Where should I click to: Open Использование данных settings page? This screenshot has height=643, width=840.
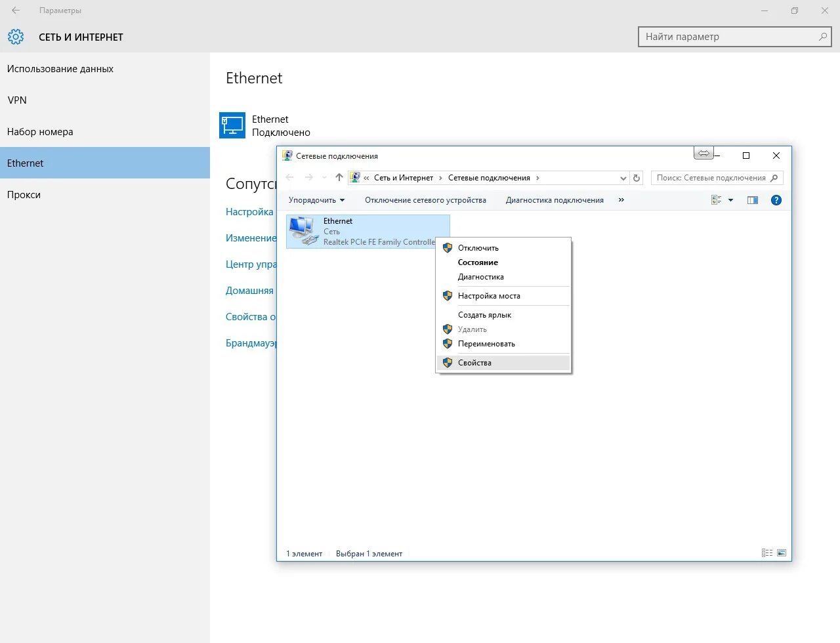(105, 69)
